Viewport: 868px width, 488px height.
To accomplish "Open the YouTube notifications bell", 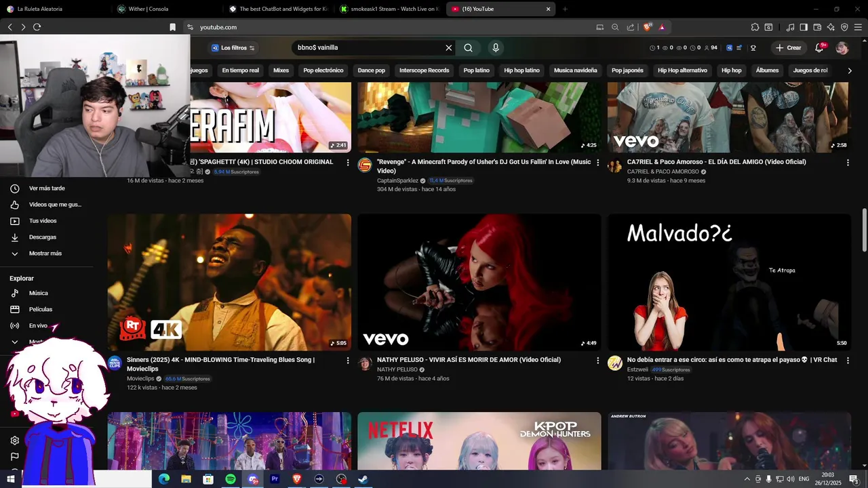I will pyautogui.click(x=819, y=47).
